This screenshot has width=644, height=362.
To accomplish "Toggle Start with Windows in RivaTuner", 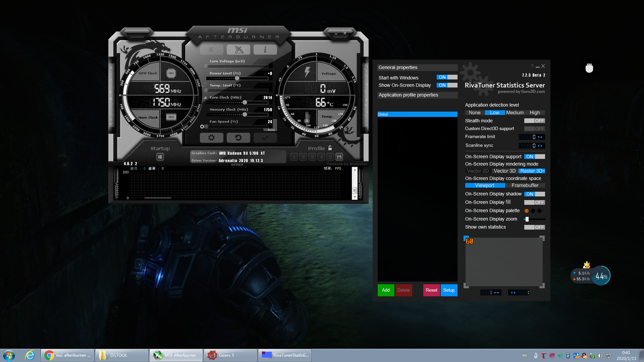I will tap(447, 77).
